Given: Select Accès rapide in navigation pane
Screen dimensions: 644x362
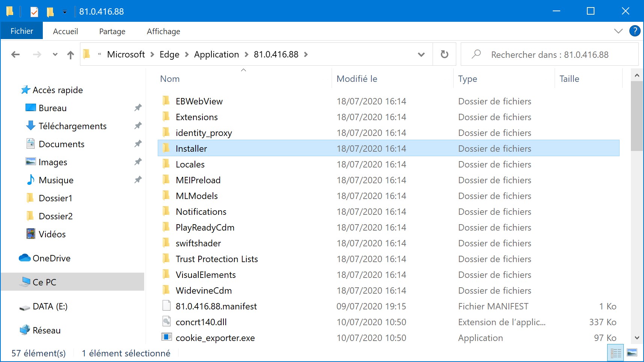Looking at the screenshot, I should 51,90.
